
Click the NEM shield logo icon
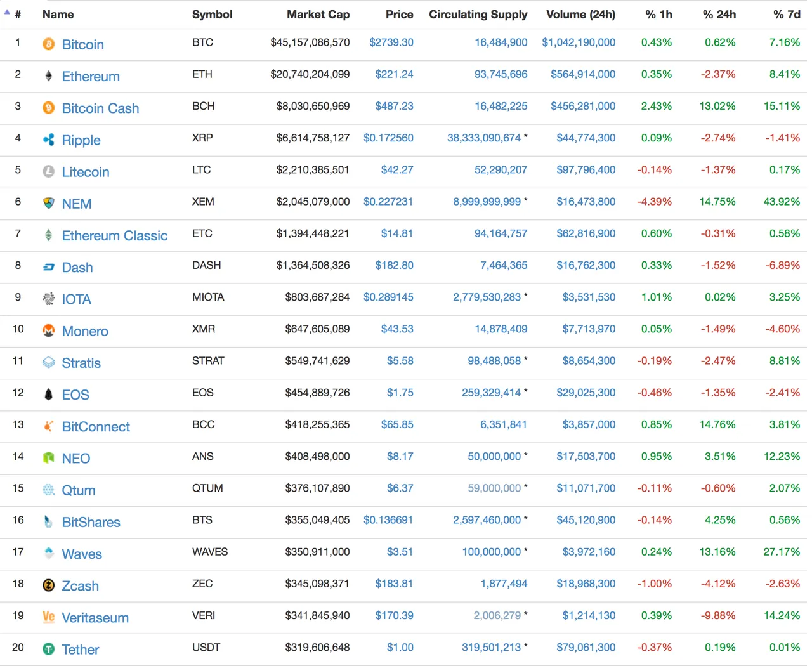click(x=48, y=203)
